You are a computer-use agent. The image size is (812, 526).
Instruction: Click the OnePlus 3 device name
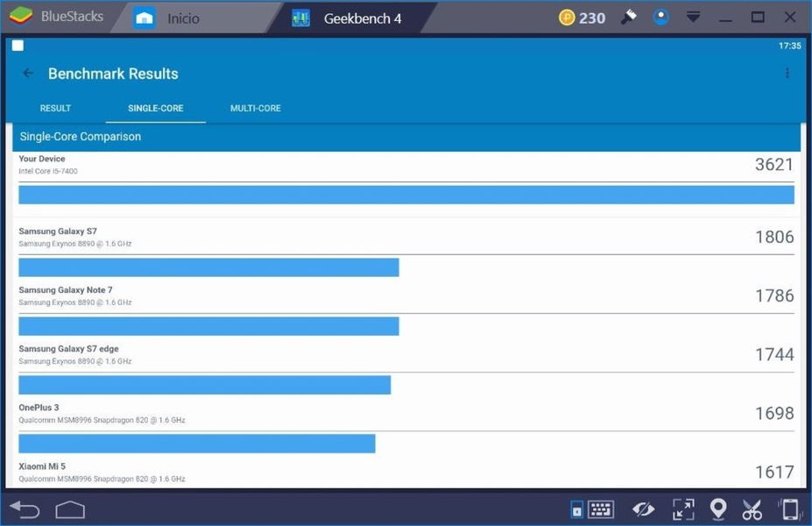pyautogui.click(x=39, y=408)
